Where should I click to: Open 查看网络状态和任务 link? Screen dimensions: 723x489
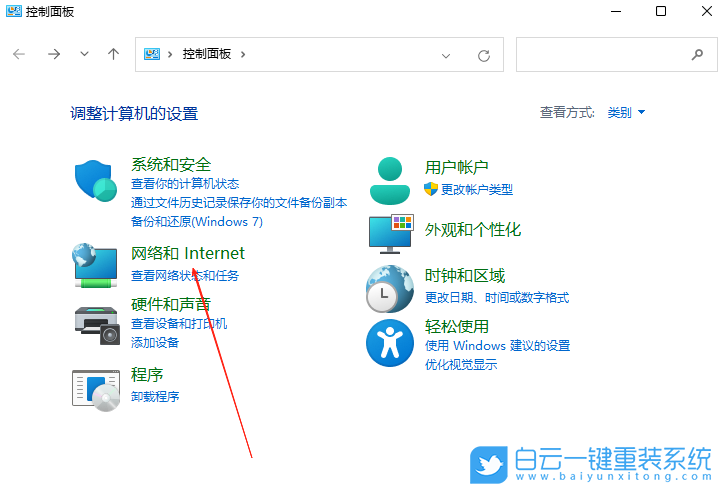(x=185, y=276)
